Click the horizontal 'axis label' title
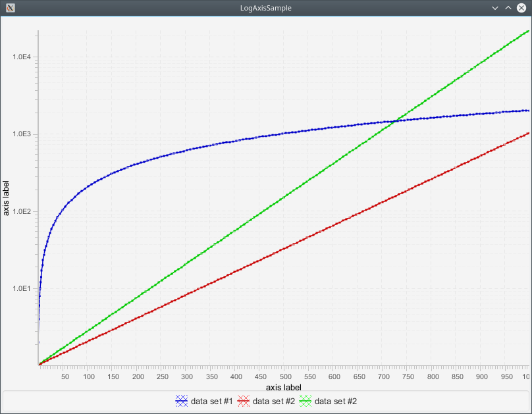The width and height of the screenshot is (532, 414). [284, 387]
